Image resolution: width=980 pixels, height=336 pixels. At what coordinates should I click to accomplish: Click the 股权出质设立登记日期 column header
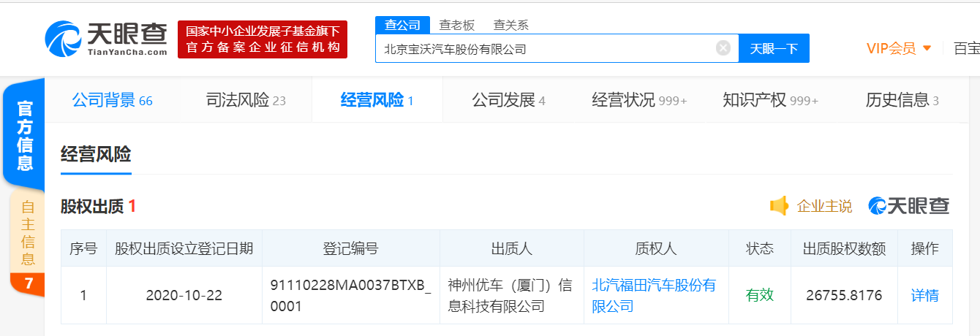pos(184,248)
